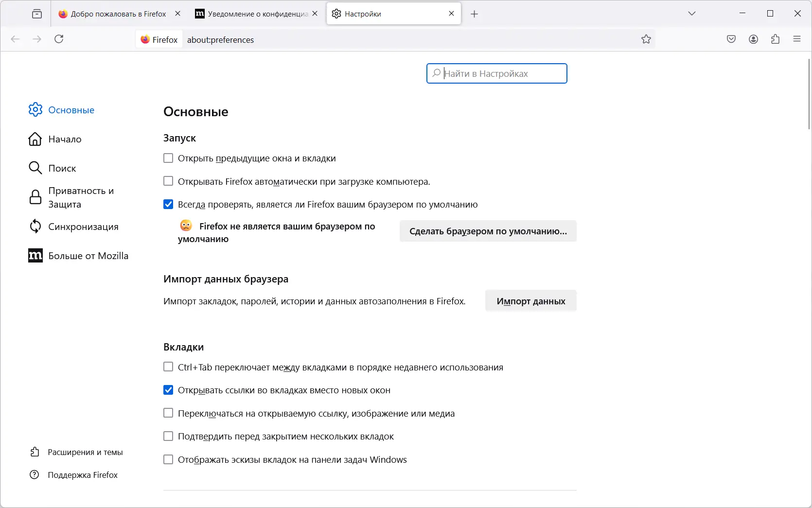Viewport: 812px width, 508px height.
Task: Uncheck Всегда проверять default browser option
Action: click(168, 204)
